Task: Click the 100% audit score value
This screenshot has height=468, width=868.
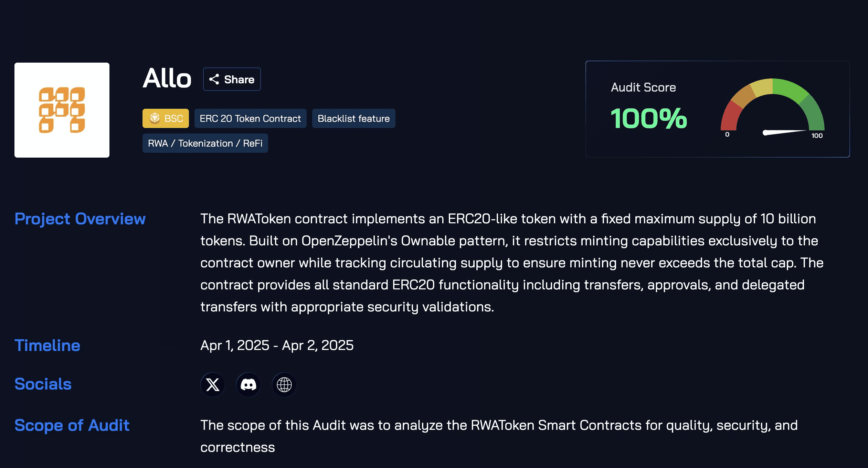Action: coord(649,118)
